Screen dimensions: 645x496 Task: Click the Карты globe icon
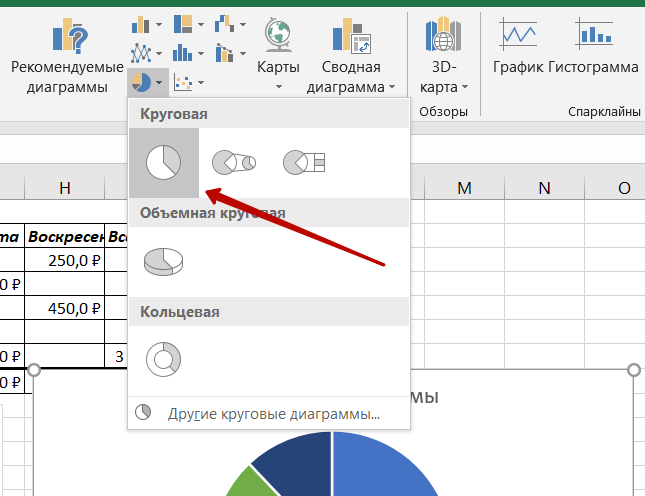pyautogui.click(x=278, y=35)
